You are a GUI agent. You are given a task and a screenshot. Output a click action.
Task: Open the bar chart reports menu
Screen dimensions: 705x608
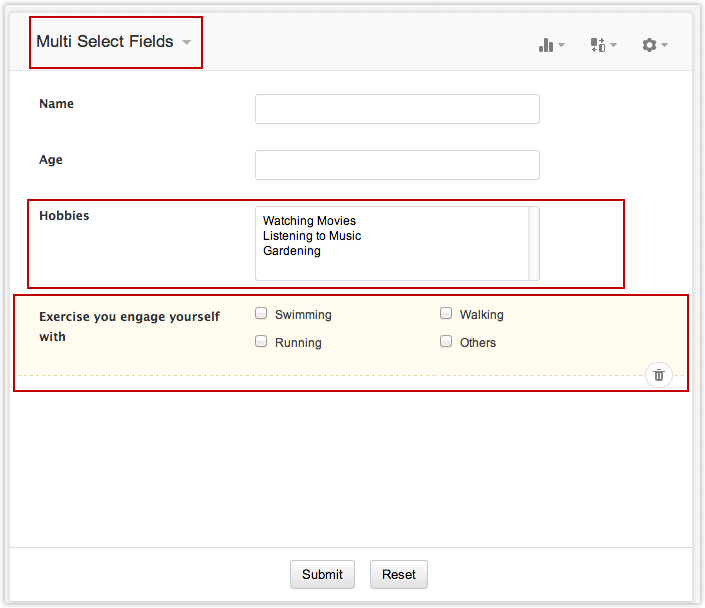click(x=551, y=45)
